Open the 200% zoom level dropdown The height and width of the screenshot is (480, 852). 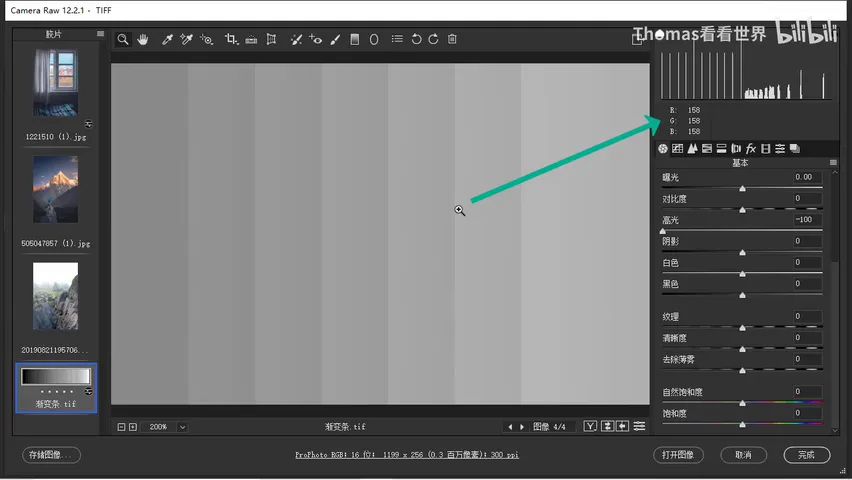pos(183,427)
